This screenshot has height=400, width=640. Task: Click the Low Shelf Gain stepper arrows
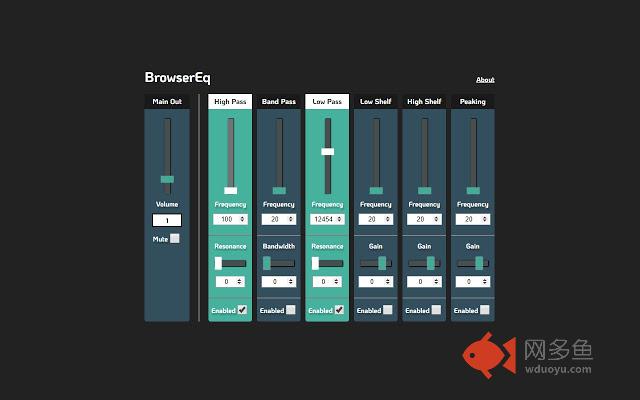388,282
